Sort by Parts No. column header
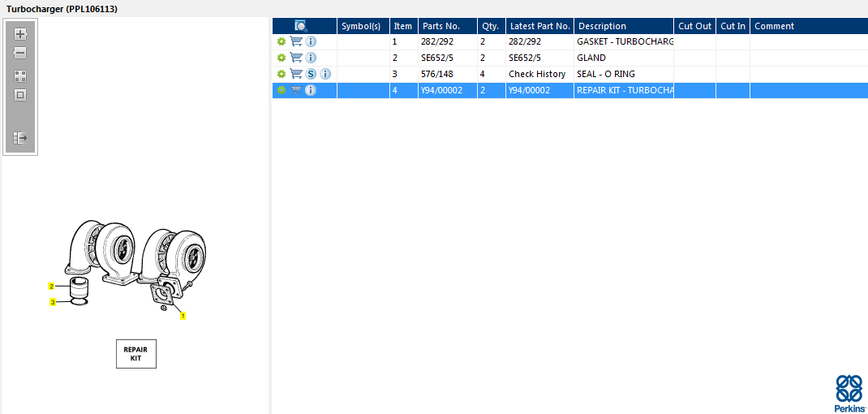This screenshot has width=868, height=414. click(448, 26)
